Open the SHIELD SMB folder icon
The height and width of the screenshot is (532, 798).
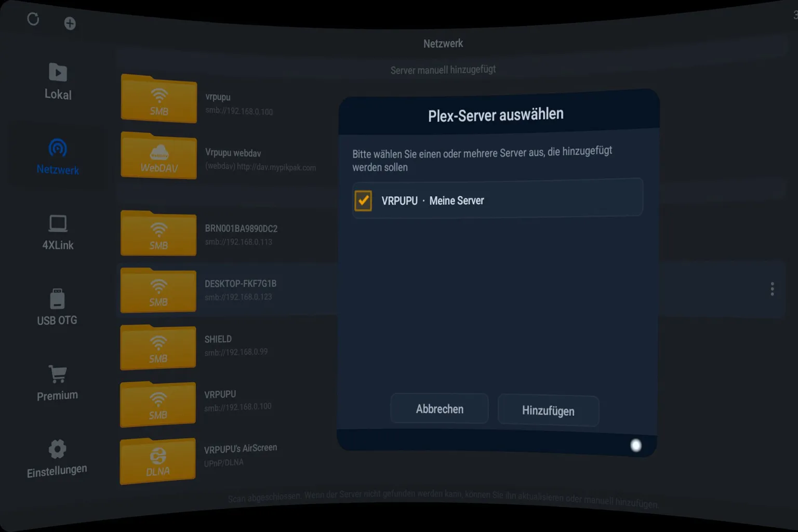coord(158,347)
